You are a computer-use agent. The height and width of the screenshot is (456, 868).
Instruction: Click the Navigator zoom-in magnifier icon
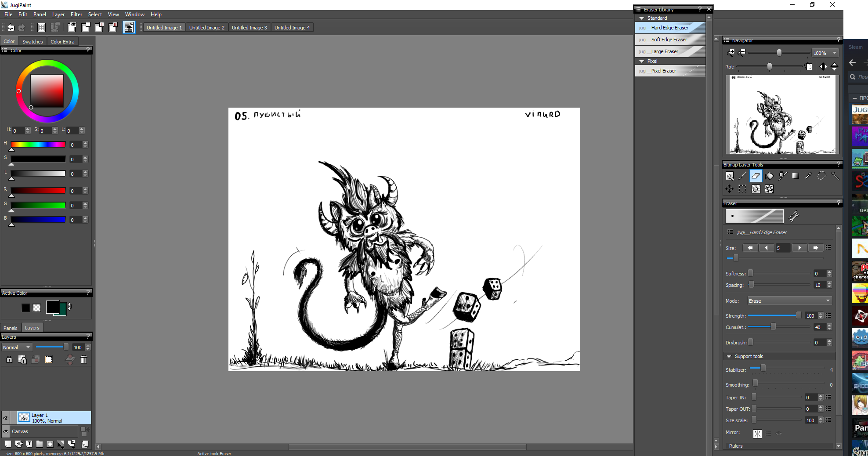point(731,52)
